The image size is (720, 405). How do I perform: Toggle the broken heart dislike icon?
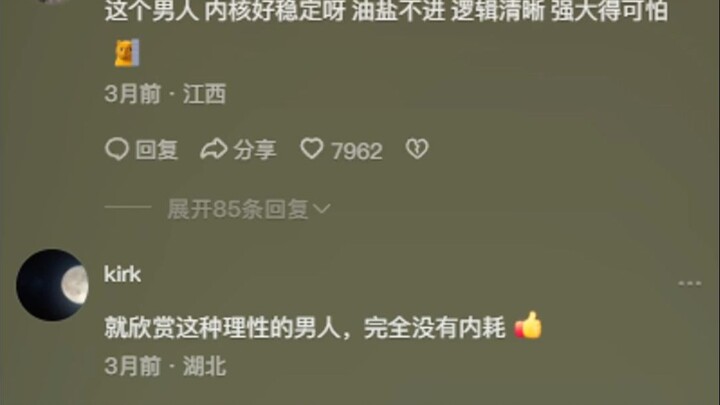417,149
